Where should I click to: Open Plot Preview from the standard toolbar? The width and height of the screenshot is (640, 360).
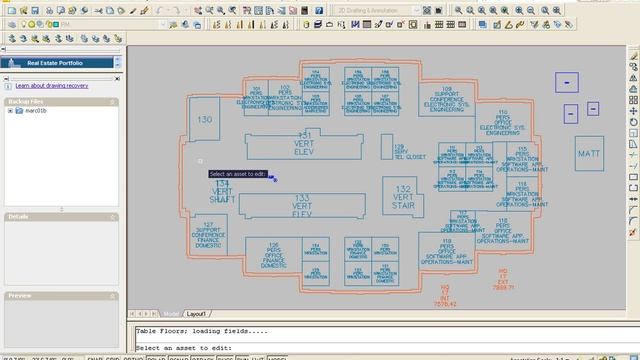[x=61, y=10]
